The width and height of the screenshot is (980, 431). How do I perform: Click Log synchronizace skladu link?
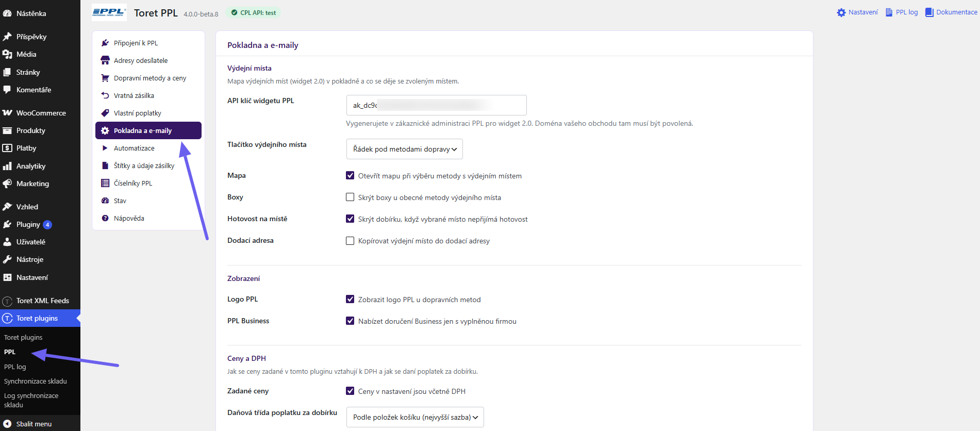(x=31, y=400)
